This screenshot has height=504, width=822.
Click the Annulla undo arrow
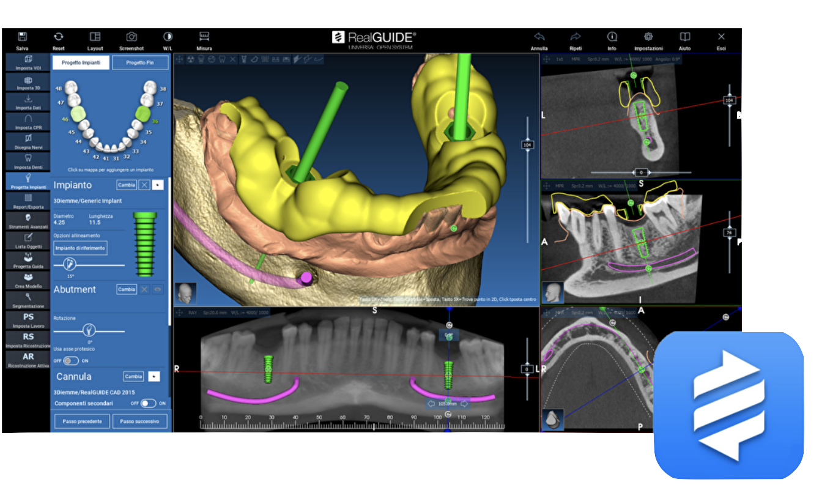[x=539, y=37]
